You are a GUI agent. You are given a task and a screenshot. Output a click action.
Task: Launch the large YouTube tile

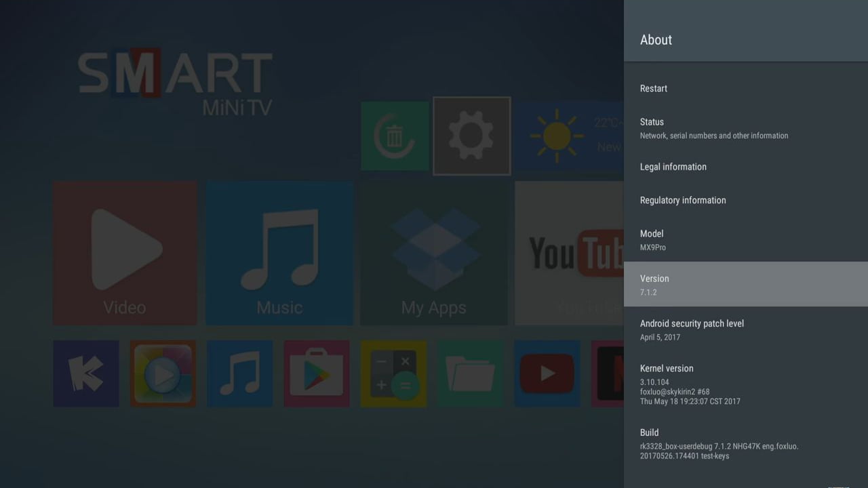570,253
